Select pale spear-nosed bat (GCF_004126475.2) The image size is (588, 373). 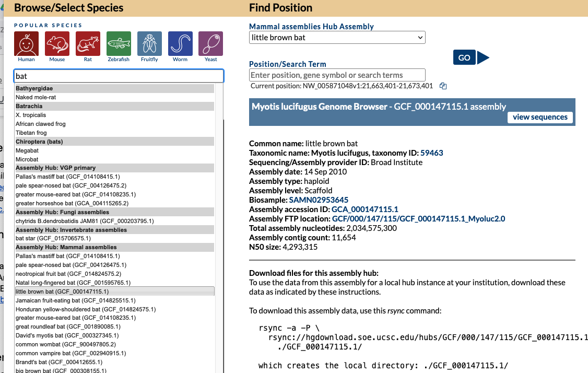coord(115,186)
